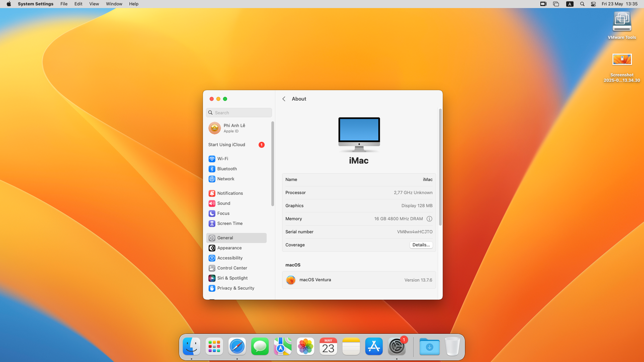
Task: Open Notifications settings
Action: 236,193
